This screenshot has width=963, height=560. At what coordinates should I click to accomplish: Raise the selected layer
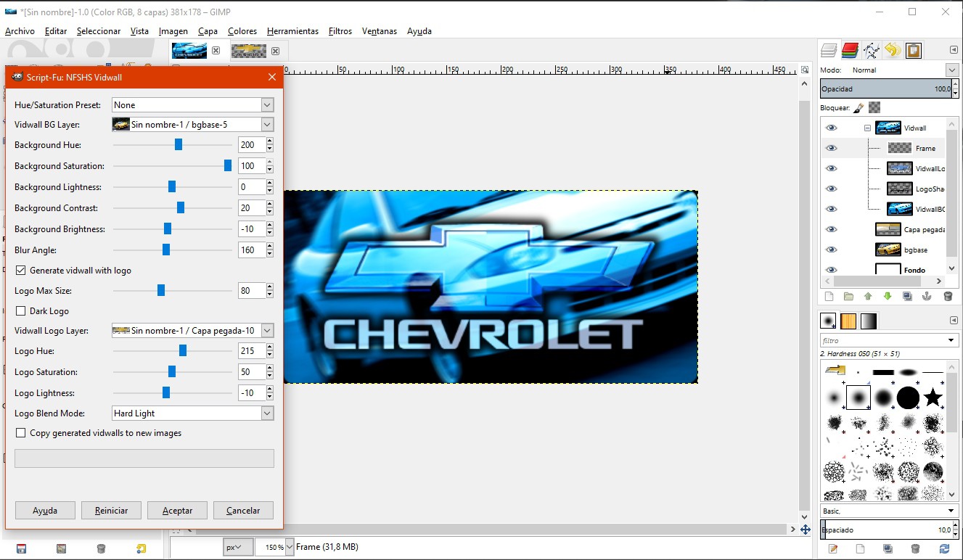click(868, 296)
